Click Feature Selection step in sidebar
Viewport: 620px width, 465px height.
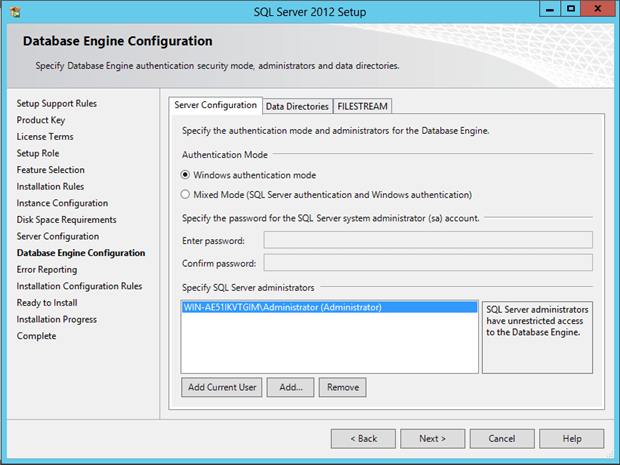click(x=51, y=170)
